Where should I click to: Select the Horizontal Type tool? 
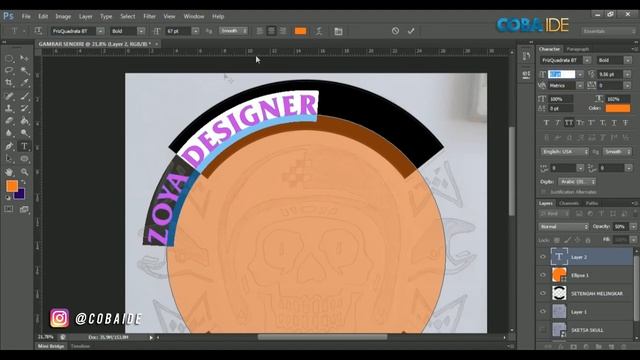[24, 146]
